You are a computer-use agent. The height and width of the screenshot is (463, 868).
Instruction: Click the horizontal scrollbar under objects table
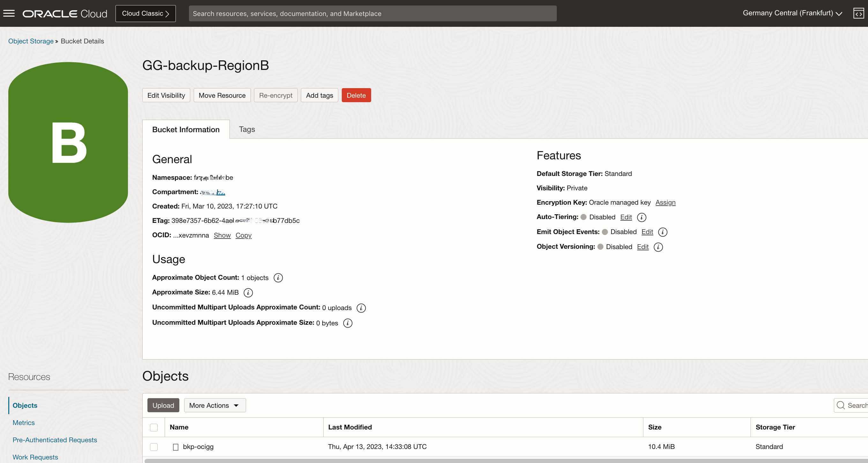click(505, 461)
